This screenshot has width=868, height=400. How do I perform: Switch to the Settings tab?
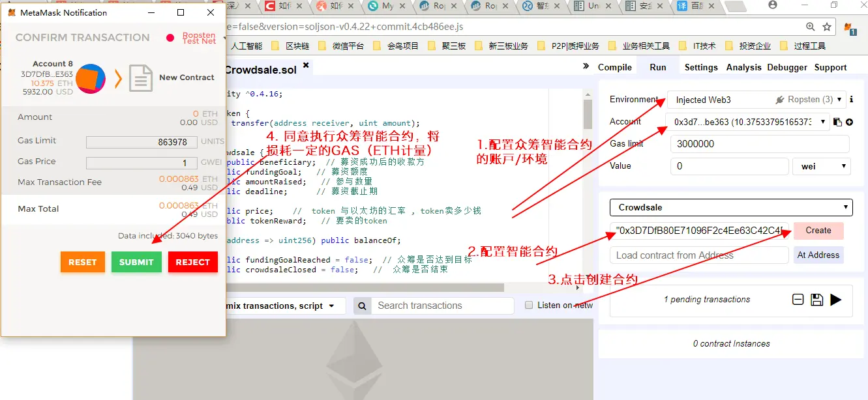point(701,67)
